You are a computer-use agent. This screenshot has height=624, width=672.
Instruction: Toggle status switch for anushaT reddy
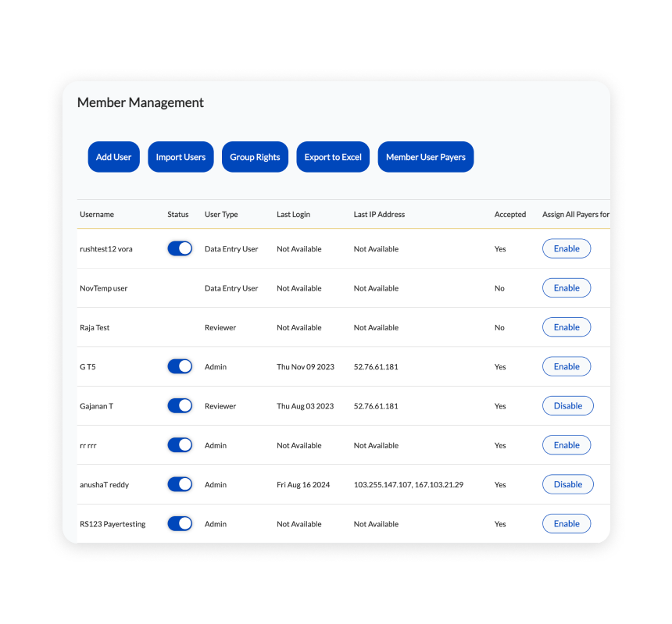point(180,484)
